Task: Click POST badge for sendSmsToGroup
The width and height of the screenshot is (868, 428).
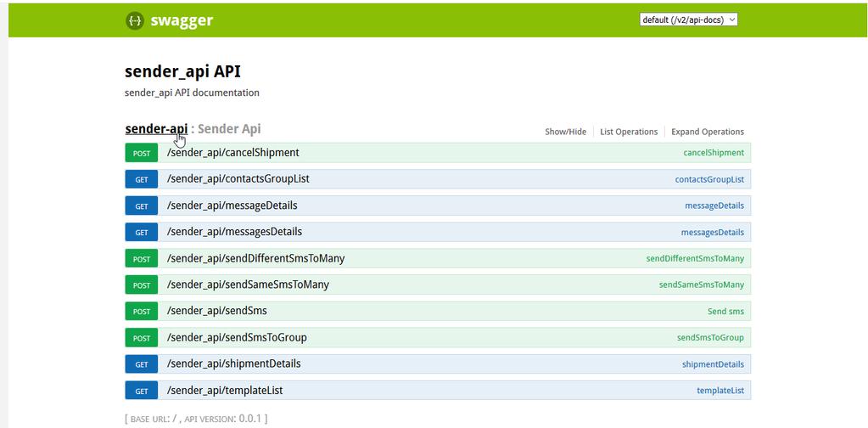Action: 142,338
